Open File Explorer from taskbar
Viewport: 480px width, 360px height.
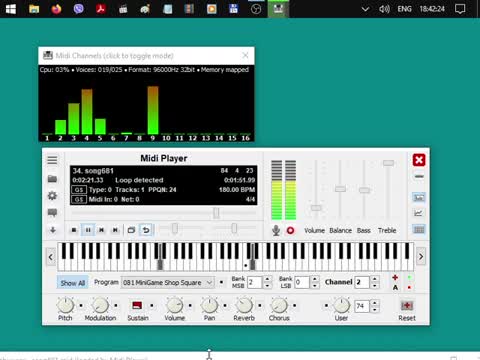tap(34, 9)
